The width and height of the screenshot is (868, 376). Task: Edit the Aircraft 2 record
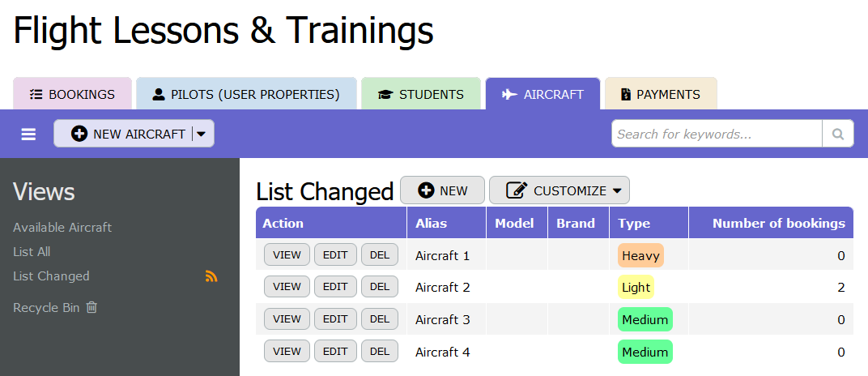pyautogui.click(x=335, y=287)
